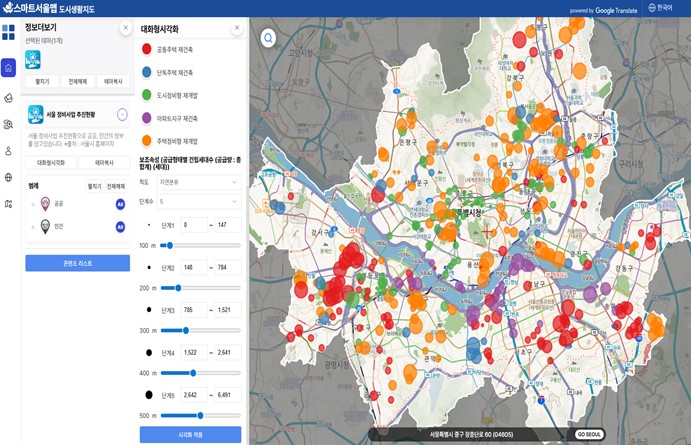Click the globe icon in left sidebar
The width and height of the screenshot is (691, 445).
coord(9,177)
